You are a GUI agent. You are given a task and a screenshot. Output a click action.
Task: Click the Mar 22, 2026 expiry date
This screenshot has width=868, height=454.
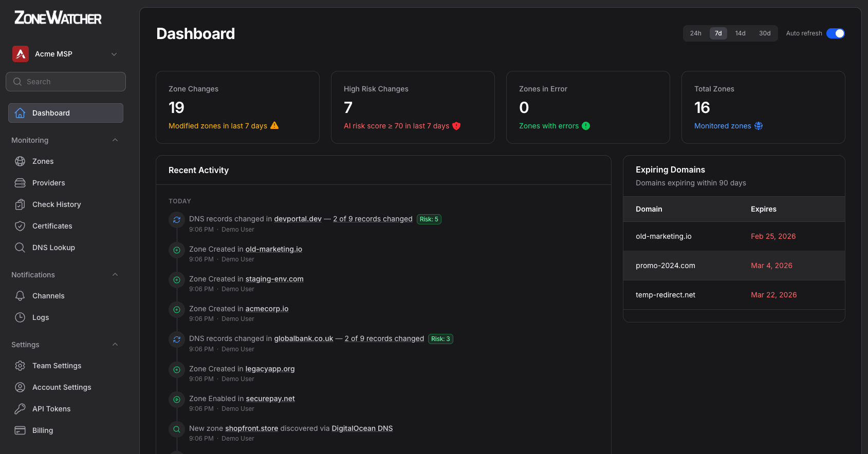coord(774,295)
